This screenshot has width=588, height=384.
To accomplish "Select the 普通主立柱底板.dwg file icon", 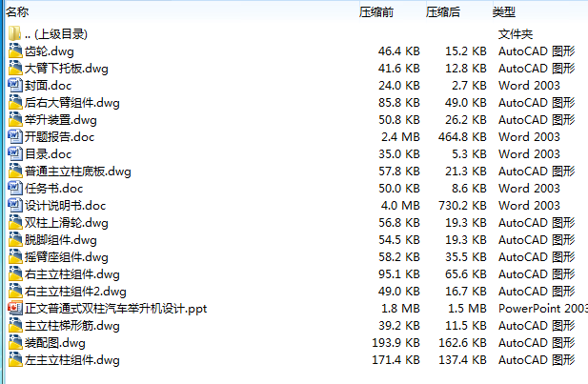I will (15, 171).
